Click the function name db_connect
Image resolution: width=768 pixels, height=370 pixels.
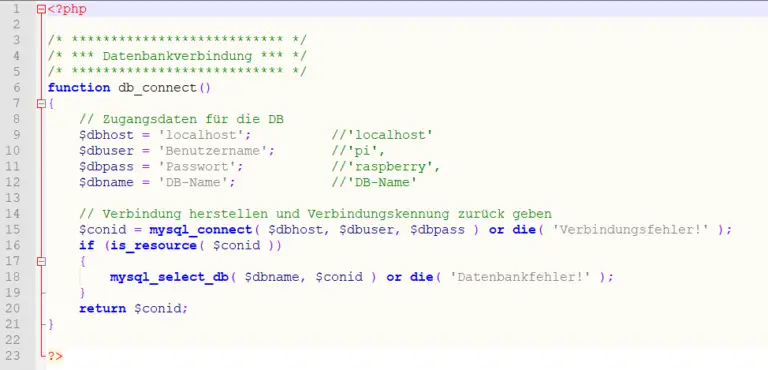coord(157,88)
